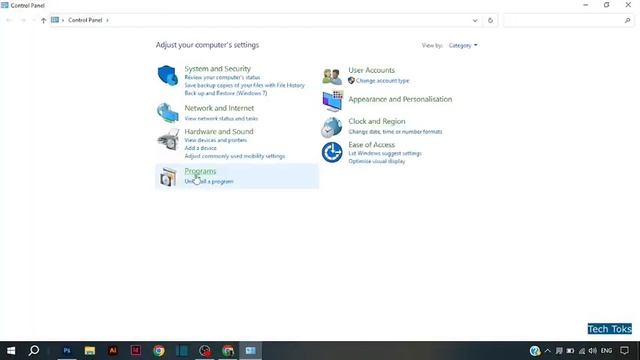Open taskbar search magnifier
This screenshot has width=640, height=360.
point(34,351)
